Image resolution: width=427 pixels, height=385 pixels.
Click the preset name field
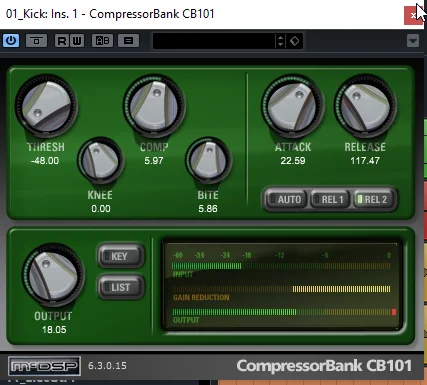point(214,41)
